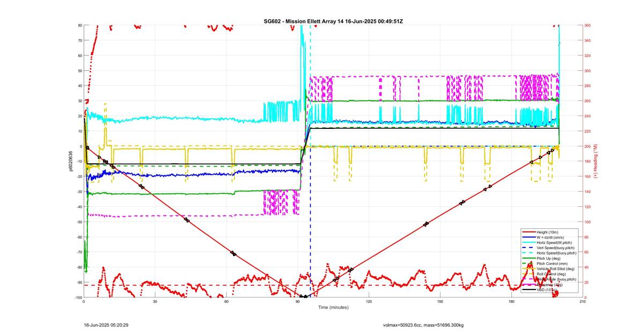Click x-axis tick label '120'
Image resolution: width=644 pixels, height=334 pixels.
[x=369, y=302]
